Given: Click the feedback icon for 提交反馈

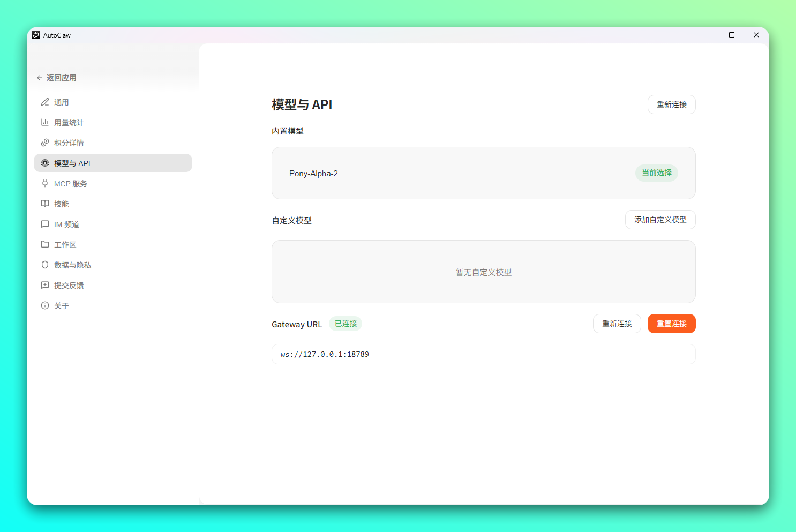Looking at the screenshot, I should coord(45,285).
